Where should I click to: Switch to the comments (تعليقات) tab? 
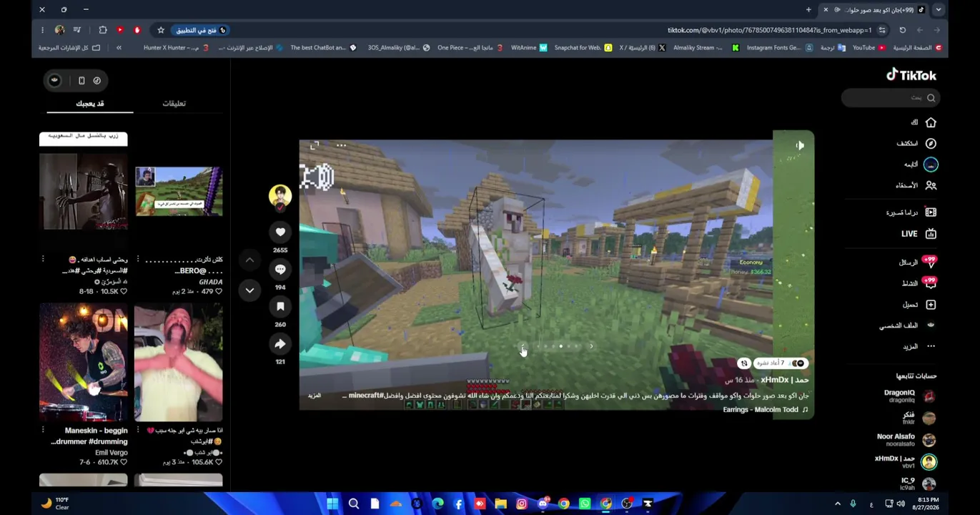(174, 103)
